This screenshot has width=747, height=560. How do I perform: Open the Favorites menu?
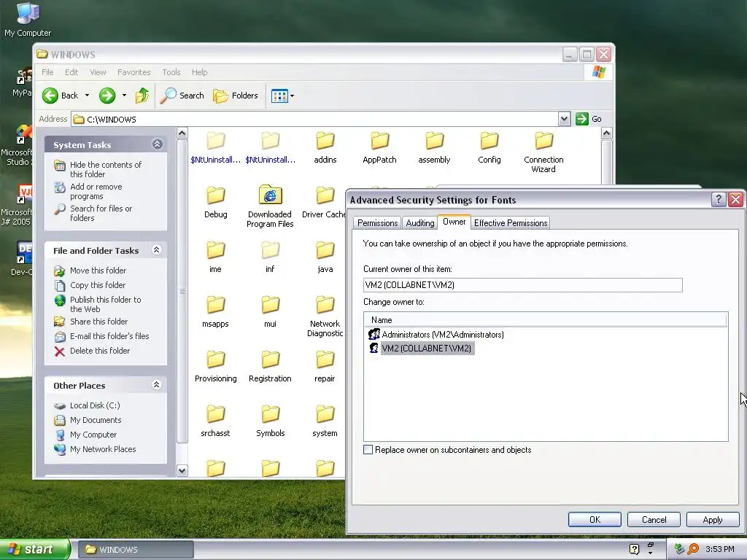pyautogui.click(x=134, y=72)
